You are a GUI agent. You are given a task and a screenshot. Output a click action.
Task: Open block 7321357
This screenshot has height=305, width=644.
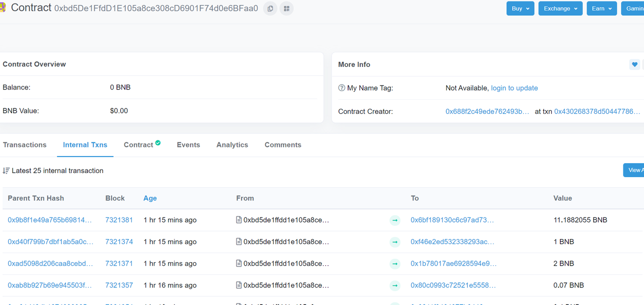click(119, 285)
